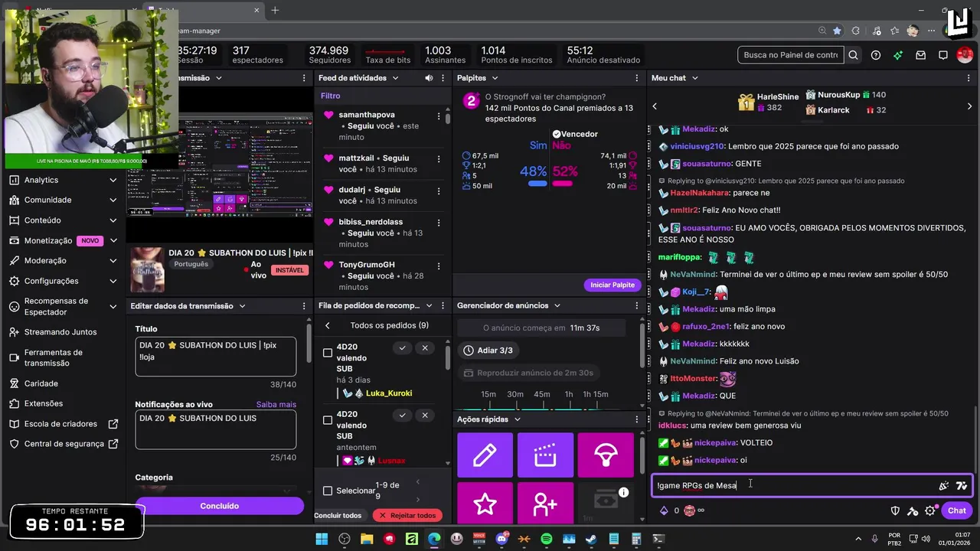Screen dimensions: 980x551
Task: Reject the Lusnax 4D20 request X
Action: [x=425, y=415]
